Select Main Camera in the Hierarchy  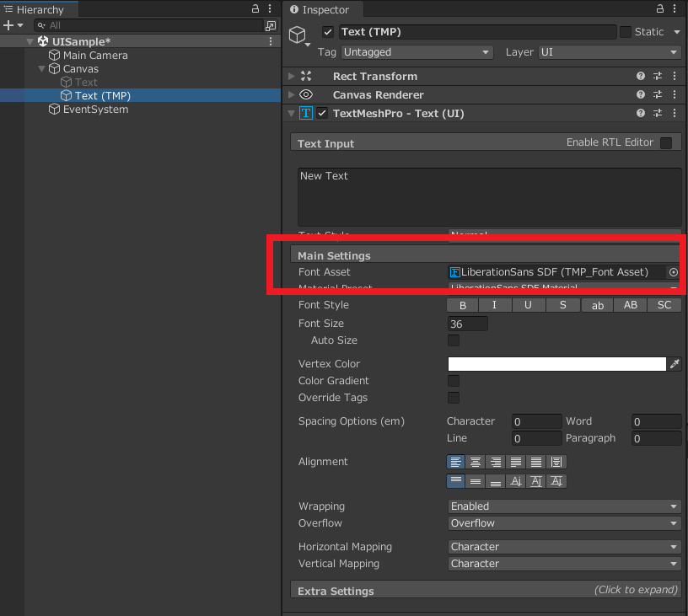(x=95, y=56)
